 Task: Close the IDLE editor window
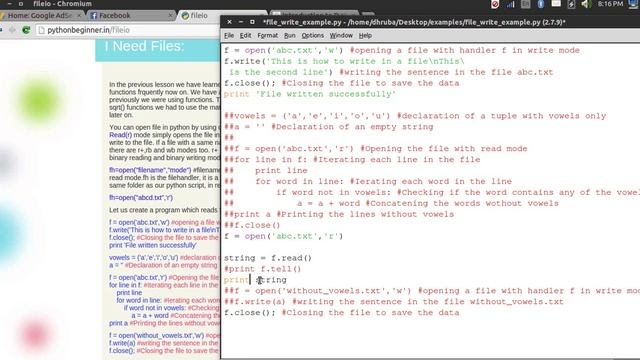click(x=229, y=22)
